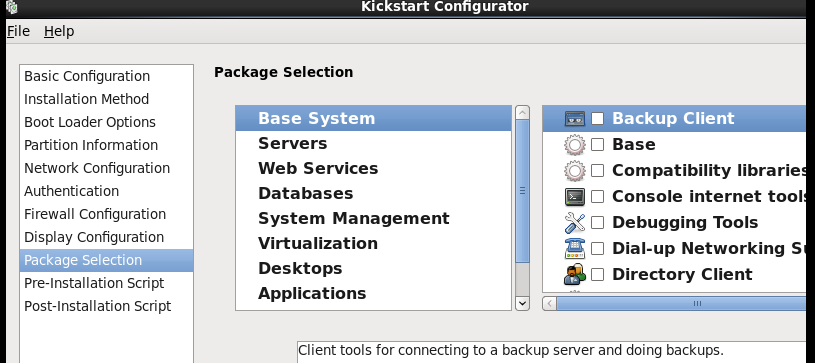Open Post-Installation Script section
This screenshot has height=363, width=815.
[x=106, y=306]
